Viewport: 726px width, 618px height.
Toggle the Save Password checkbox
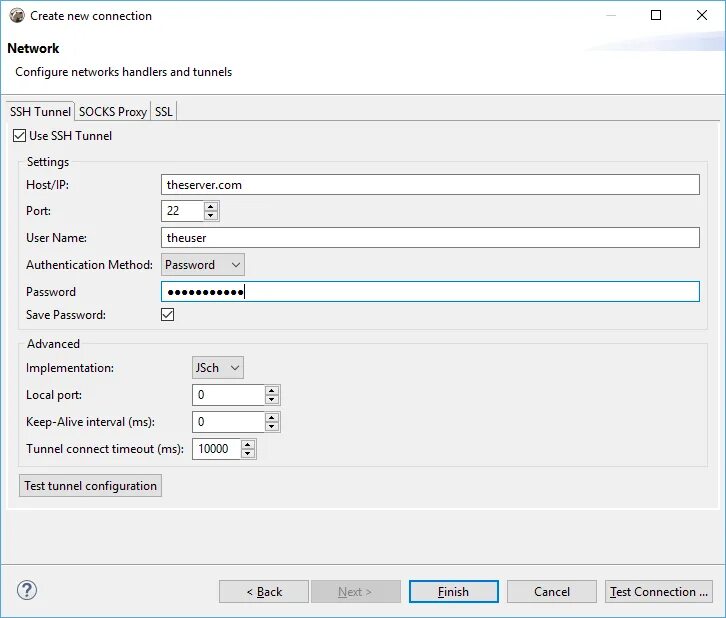click(168, 315)
